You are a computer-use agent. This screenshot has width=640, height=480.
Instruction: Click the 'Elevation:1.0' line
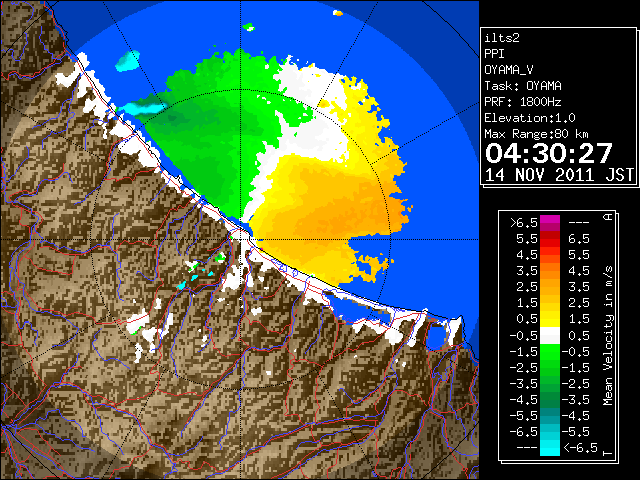pyautogui.click(x=530, y=118)
